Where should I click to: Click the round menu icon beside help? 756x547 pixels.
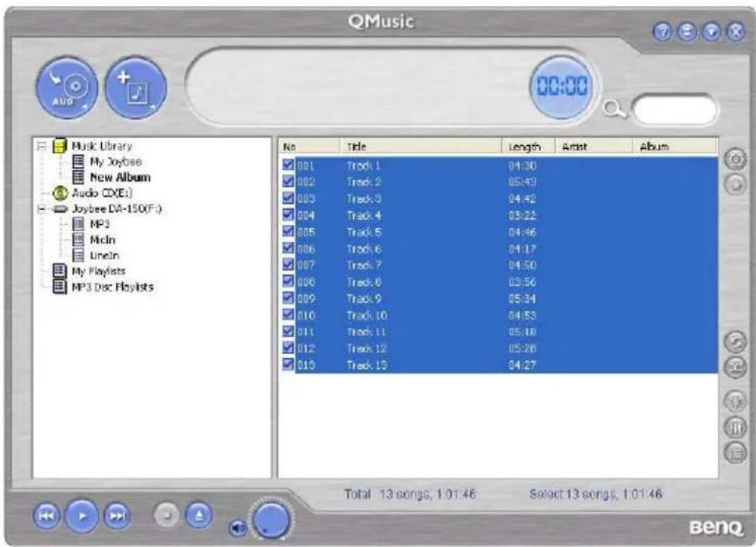687,32
